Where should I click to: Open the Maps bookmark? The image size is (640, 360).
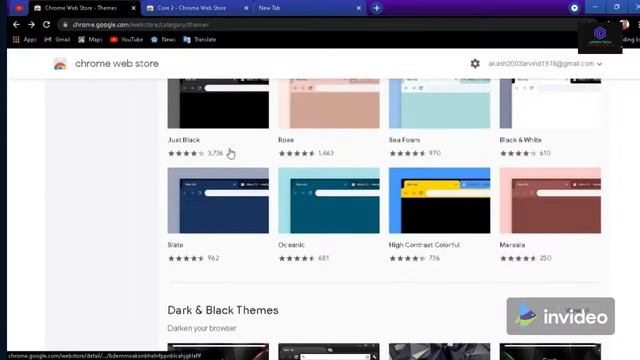[90, 40]
